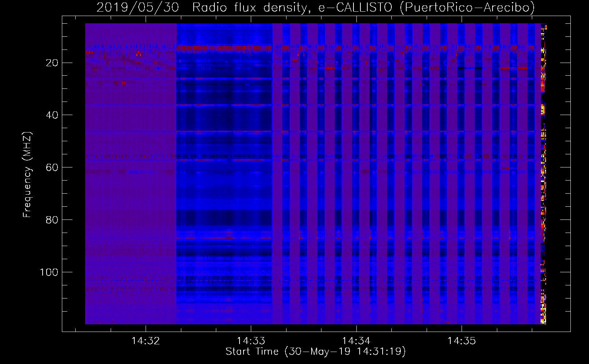Click the station name '(PuertoRico-Arecibo)' in title
The image size is (589, 364).
(467, 7)
